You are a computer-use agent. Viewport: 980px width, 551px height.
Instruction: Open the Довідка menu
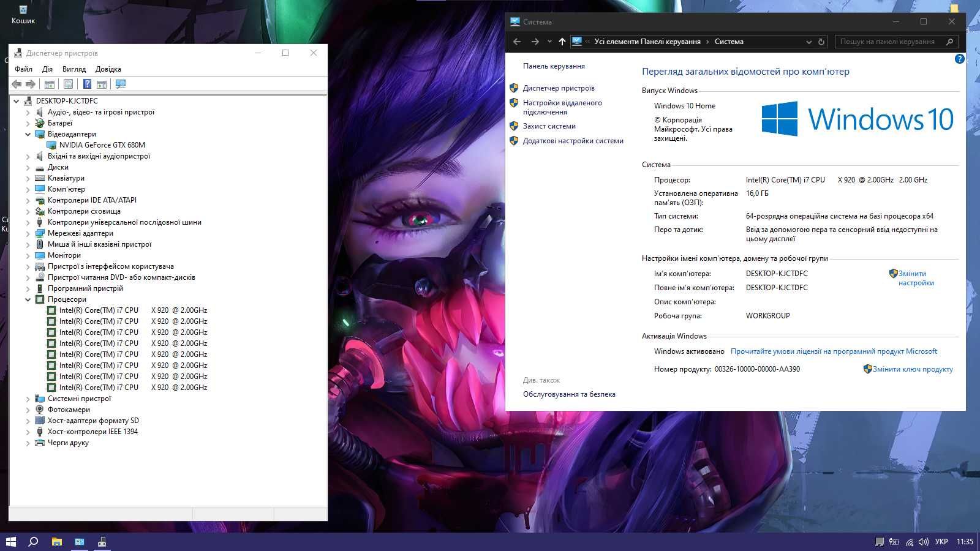(x=108, y=69)
